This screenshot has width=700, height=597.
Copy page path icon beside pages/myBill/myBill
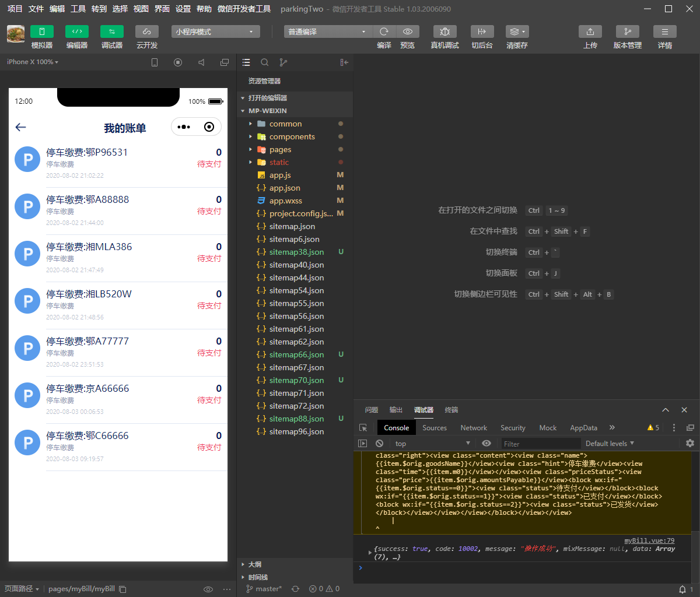click(123, 589)
